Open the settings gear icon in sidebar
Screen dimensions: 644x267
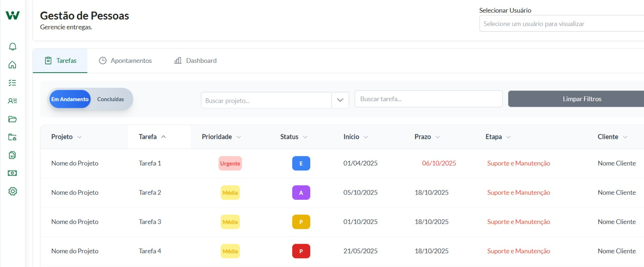(x=12, y=191)
